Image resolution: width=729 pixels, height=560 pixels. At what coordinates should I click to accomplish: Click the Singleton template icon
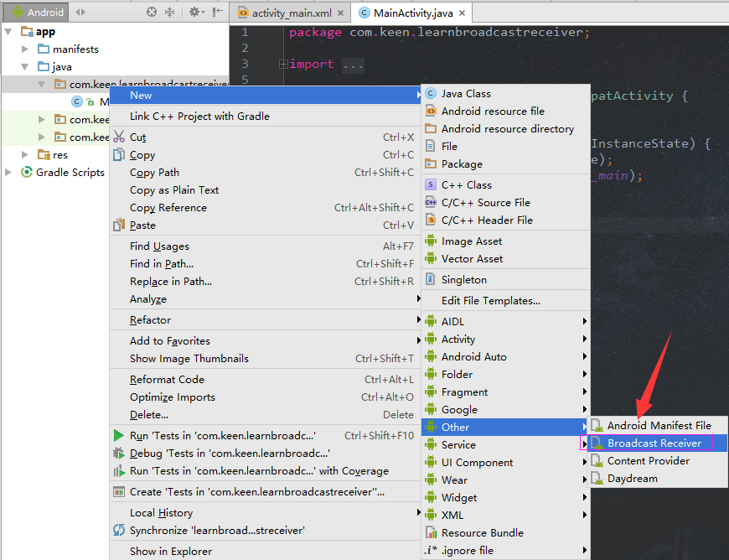point(431,279)
